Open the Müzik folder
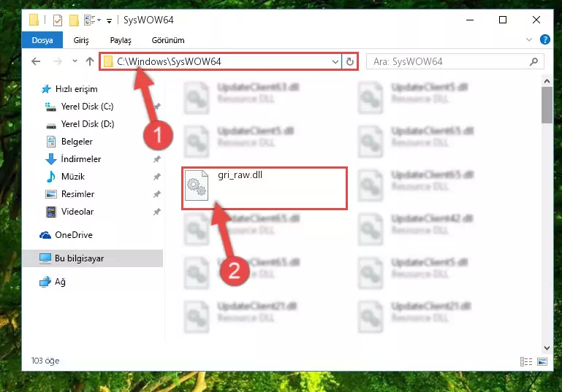 click(x=73, y=177)
